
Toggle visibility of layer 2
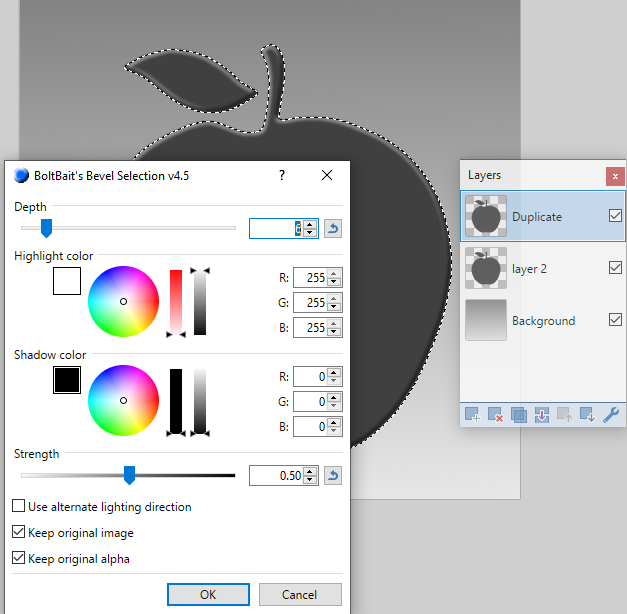(x=615, y=268)
